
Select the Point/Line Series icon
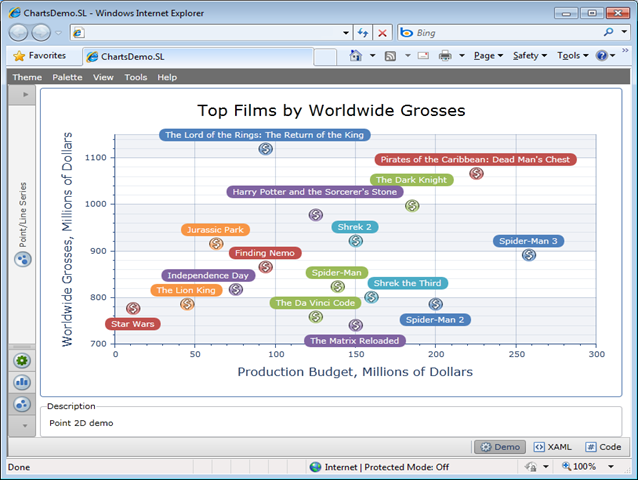[22, 259]
